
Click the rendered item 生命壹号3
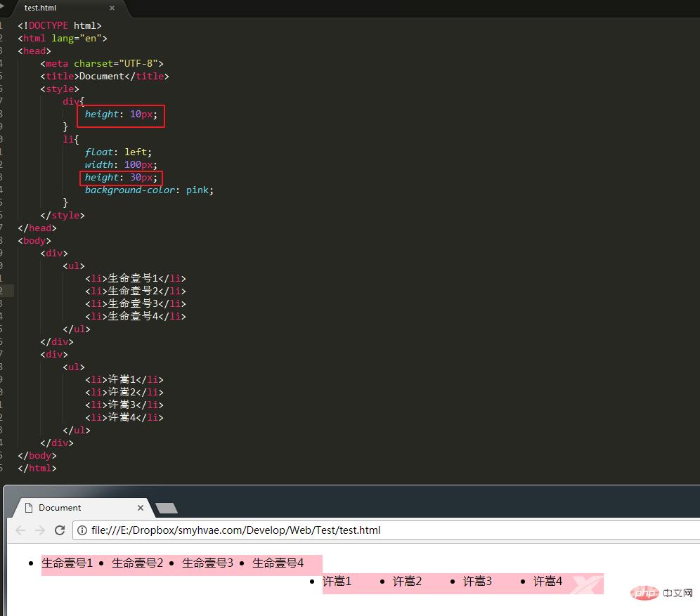[207, 563]
